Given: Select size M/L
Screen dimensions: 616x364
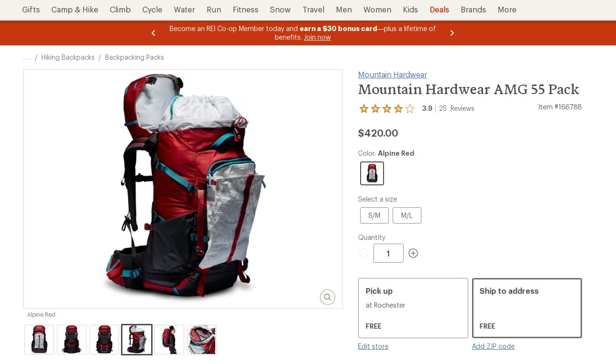Looking at the screenshot, I should pos(407,215).
